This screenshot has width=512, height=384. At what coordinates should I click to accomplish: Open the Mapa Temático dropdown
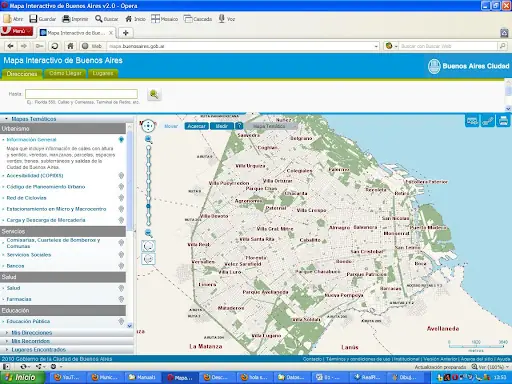271,126
